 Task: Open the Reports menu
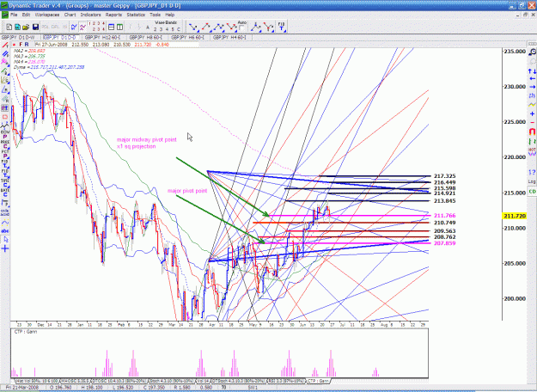[x=113, y=15]
